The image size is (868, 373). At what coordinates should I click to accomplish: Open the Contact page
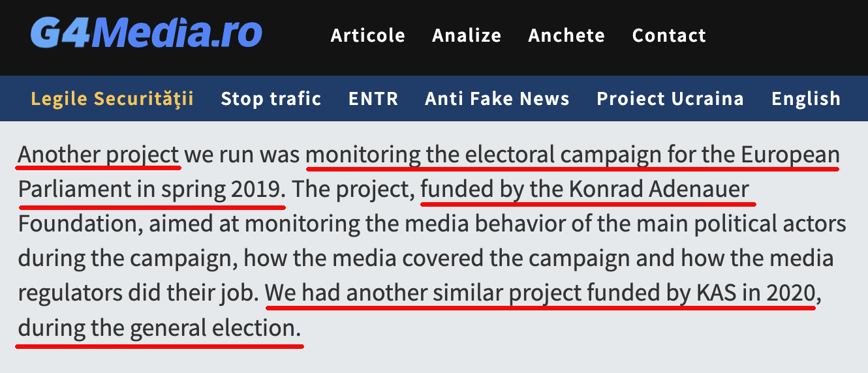point(669,35)
